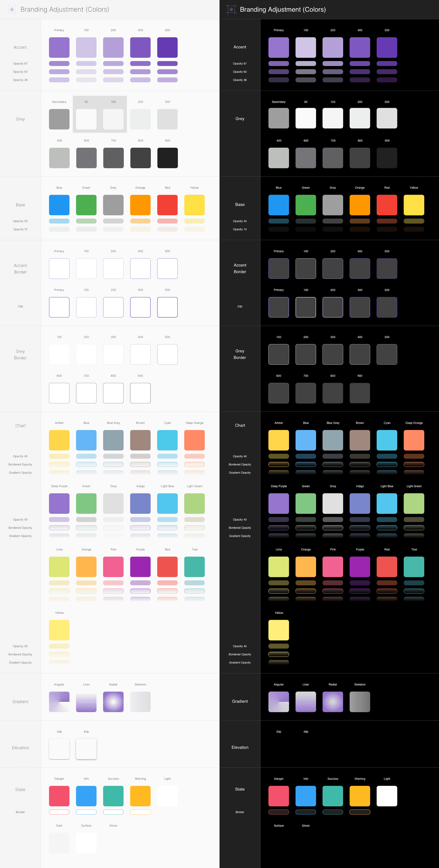The width and height of the screenshot is (439, 868).
Task: Select State Dark swatch in light panel
Action: (x=59, y=843)
